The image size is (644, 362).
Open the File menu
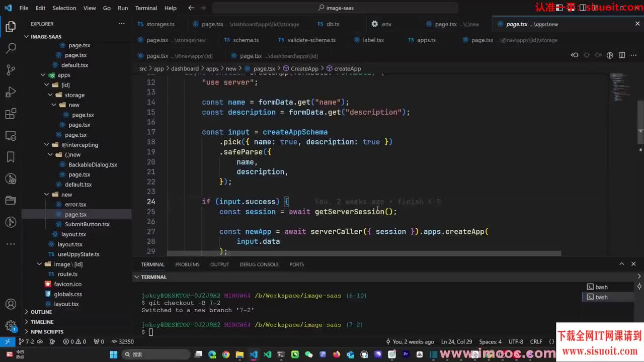click(x=24, y=8)
